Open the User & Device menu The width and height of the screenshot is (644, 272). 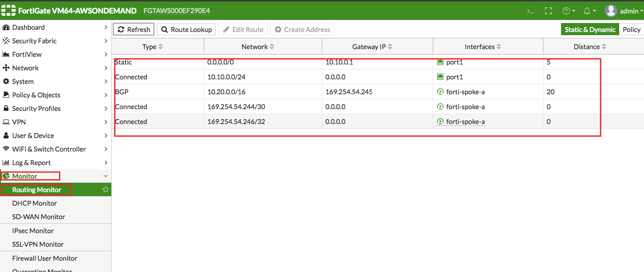(x=55, y=136)
